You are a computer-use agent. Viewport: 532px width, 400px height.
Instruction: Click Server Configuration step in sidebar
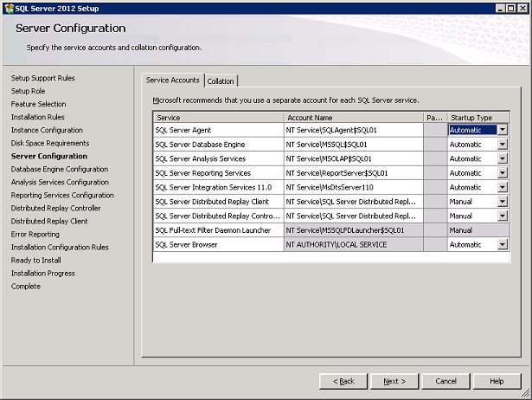tap(49, 156)
